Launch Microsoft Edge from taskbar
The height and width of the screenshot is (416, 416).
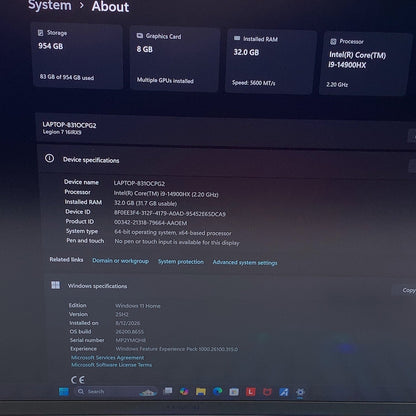[218, 391]
